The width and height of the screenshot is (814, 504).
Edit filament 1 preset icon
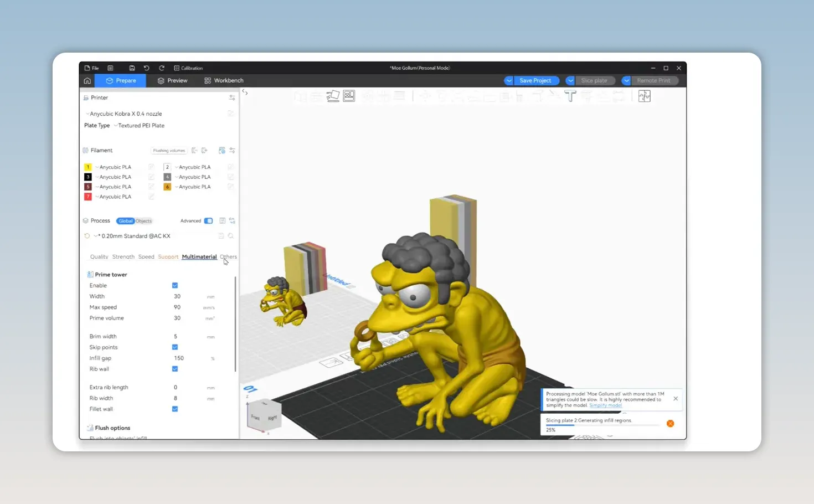[151, 167]
